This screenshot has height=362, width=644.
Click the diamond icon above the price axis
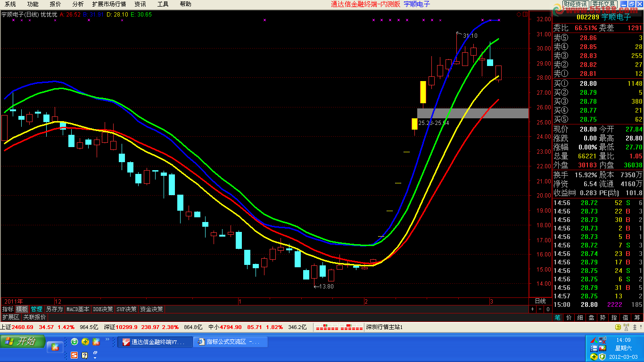(519, 15)
